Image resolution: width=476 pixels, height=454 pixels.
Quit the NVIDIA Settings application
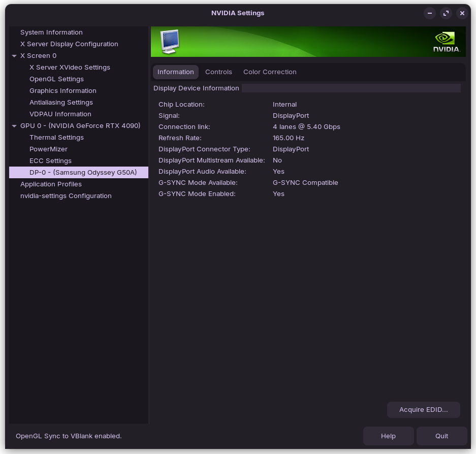(x=441, y=436)
